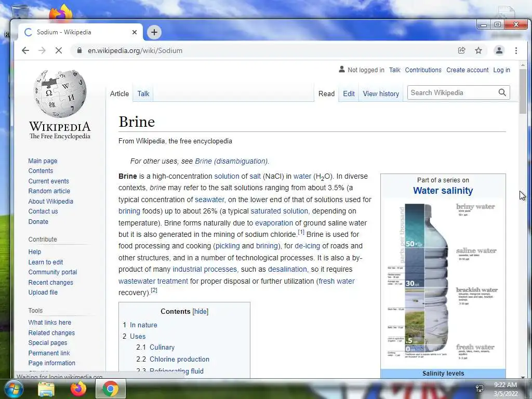Click the Chrome taskbar icon

tap(110, 389)
